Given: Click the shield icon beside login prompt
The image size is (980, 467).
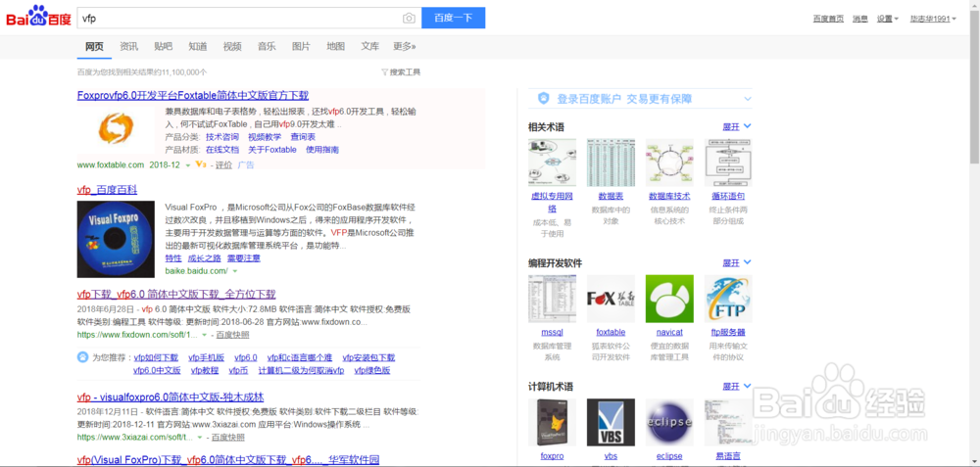Looking at the screenshot, I should [x=544, y=99].
